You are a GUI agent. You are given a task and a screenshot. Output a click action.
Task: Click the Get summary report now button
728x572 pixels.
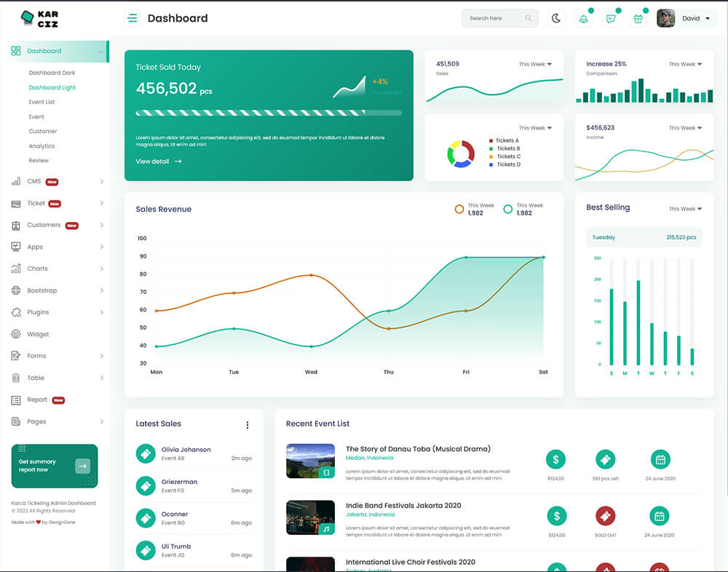[x=55, y=466]
